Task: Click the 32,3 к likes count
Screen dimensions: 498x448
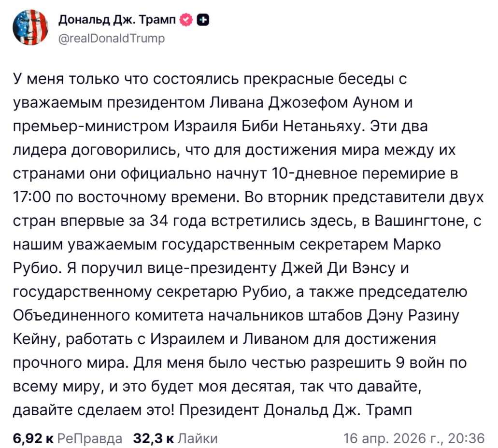Action: click(x=154, y=438)
